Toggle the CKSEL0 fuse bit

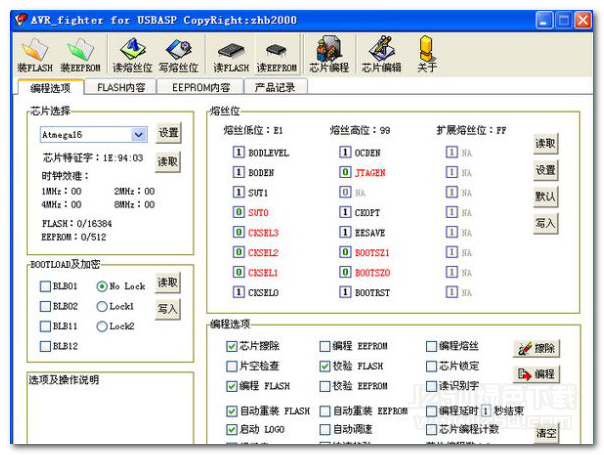(238, 292)
